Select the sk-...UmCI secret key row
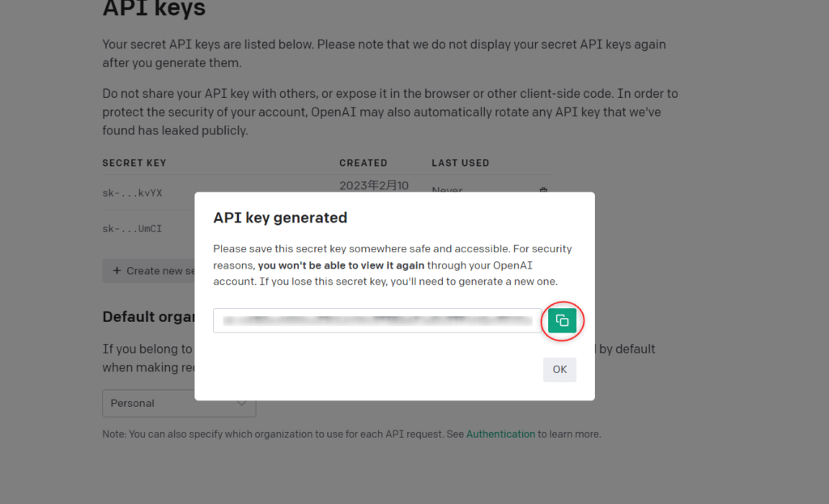Image resolution: width=829 pixels, height=504 pixels. 149,229
